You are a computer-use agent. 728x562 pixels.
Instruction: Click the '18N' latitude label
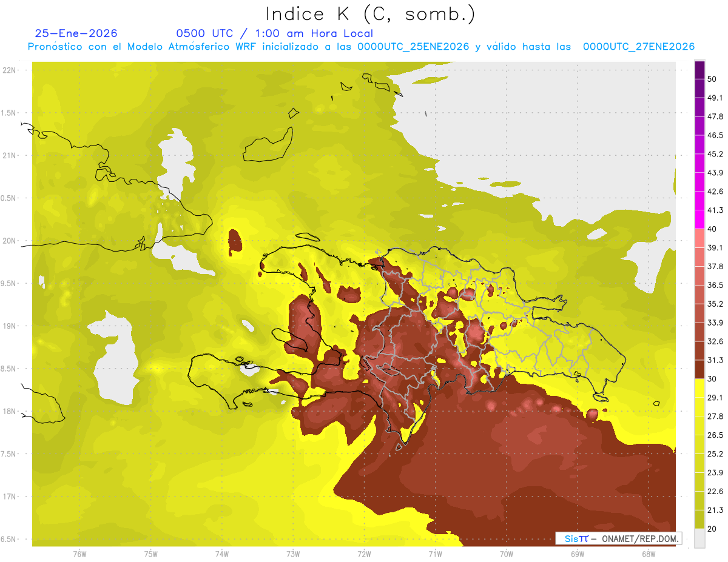[10, 411]
